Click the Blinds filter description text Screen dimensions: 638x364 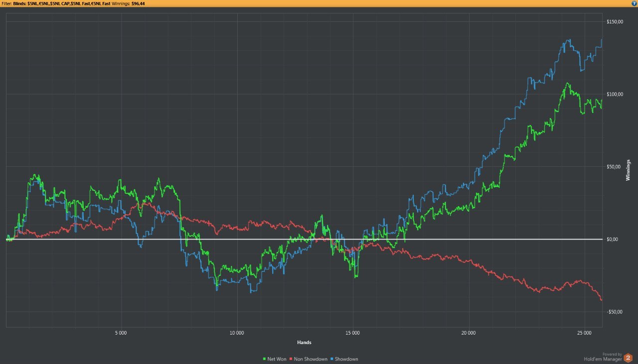pos(62,3)
